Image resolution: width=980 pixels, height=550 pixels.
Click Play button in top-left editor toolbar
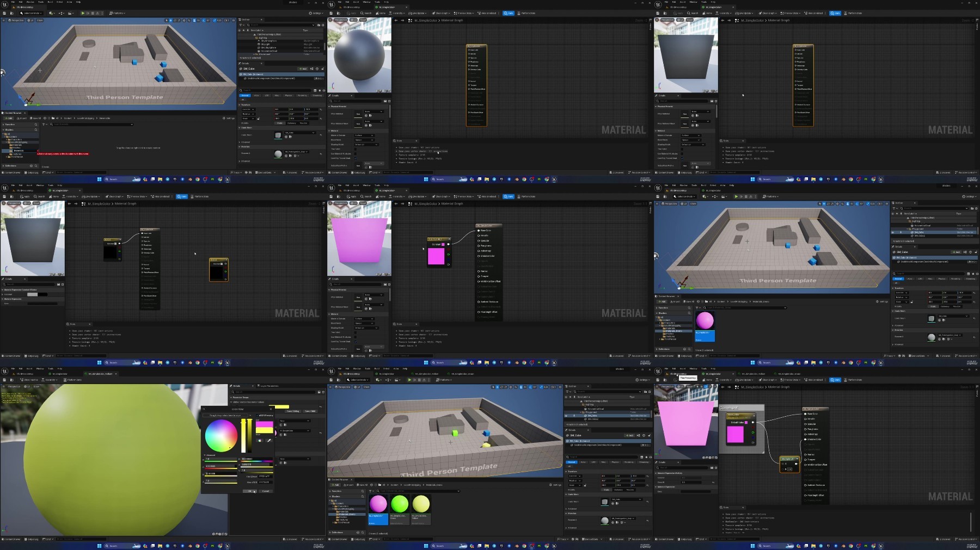click(83, 13)
